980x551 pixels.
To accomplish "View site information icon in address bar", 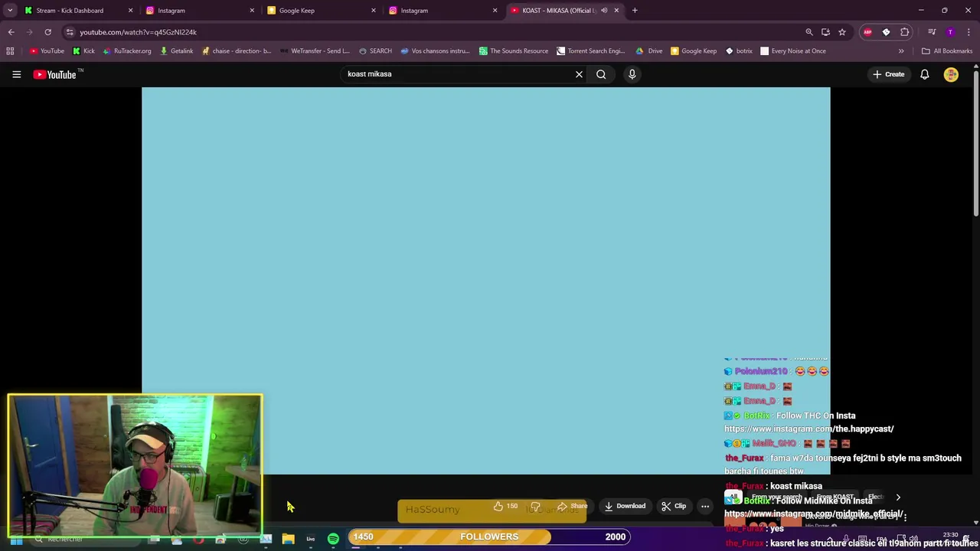I will (x=70, y=32).
